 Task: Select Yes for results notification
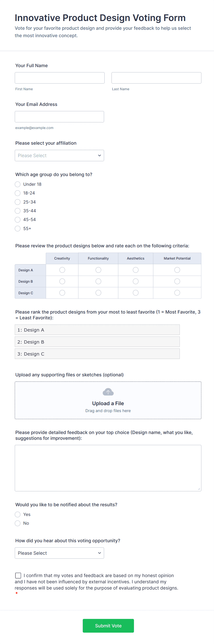(x=18, y=514)
